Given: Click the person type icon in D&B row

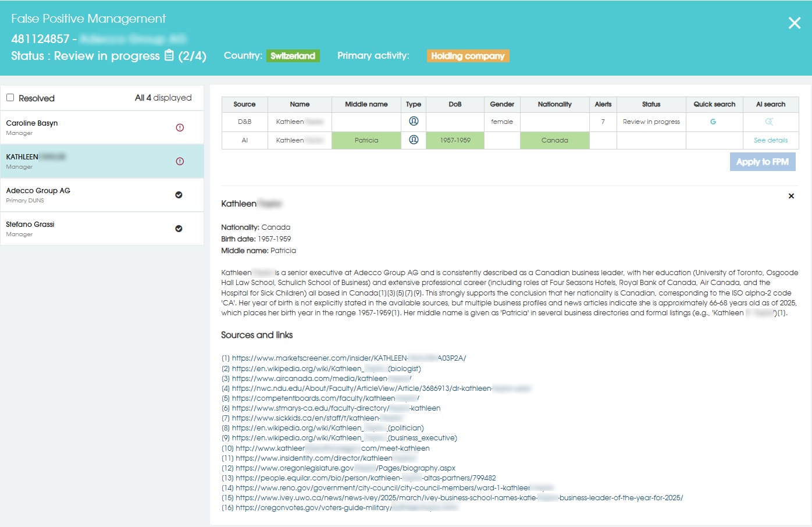Looking at the screenshot, I should tap(414, 121).
